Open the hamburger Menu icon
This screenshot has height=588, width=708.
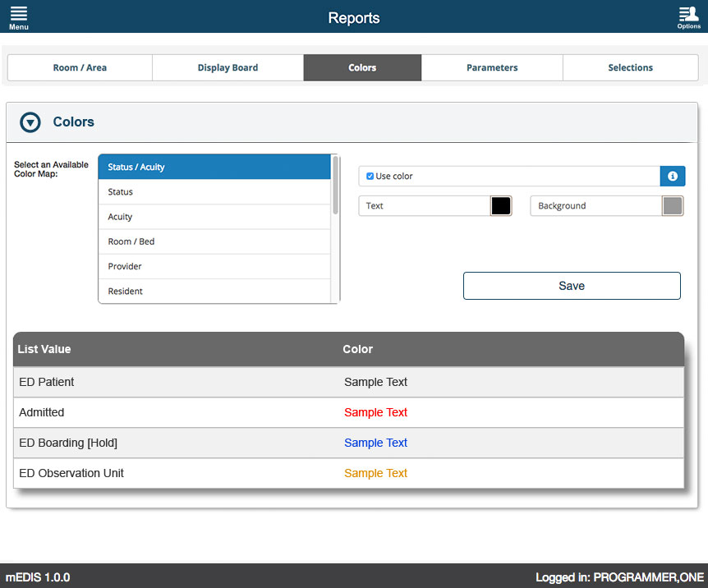click(19, 17)
